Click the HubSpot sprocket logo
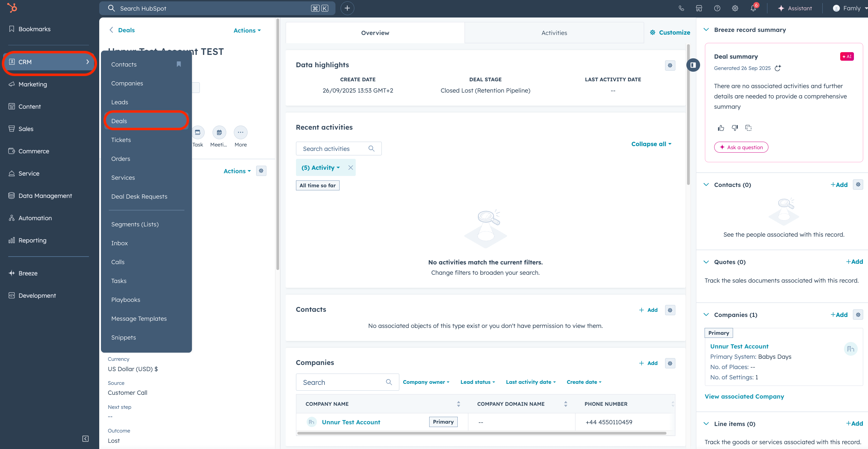Viewport: 868px width, 449px height. (x=12, y=8)
